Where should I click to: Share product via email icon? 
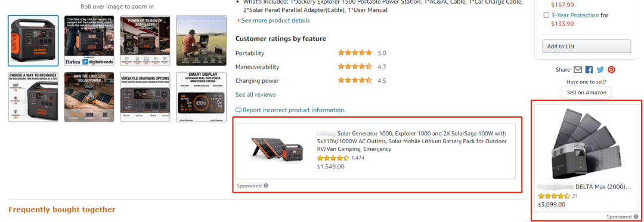(578, 70)
